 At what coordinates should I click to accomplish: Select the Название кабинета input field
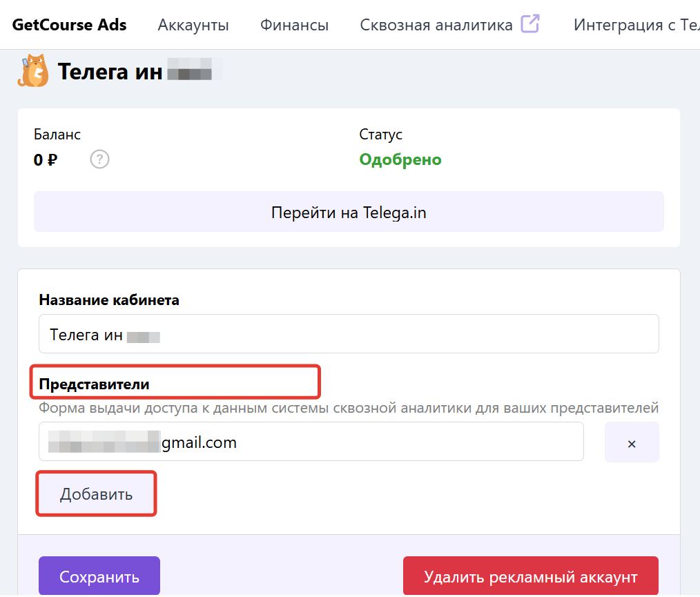coord(349,333)
